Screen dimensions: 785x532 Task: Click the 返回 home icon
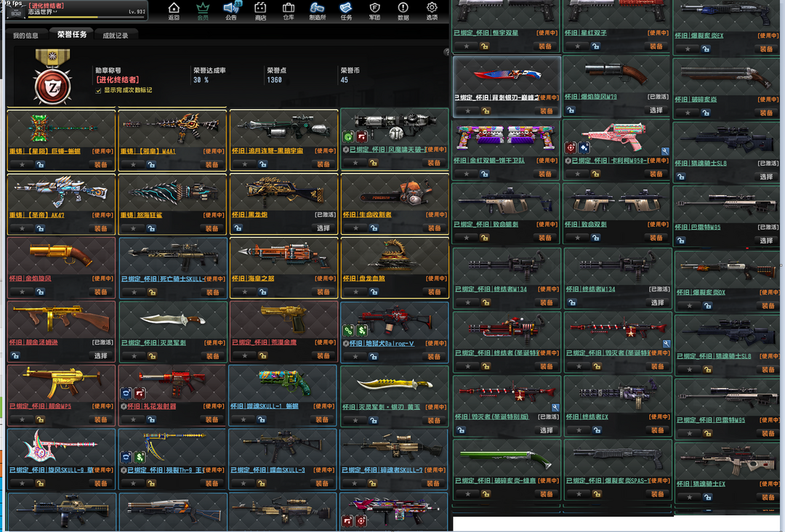174,10
